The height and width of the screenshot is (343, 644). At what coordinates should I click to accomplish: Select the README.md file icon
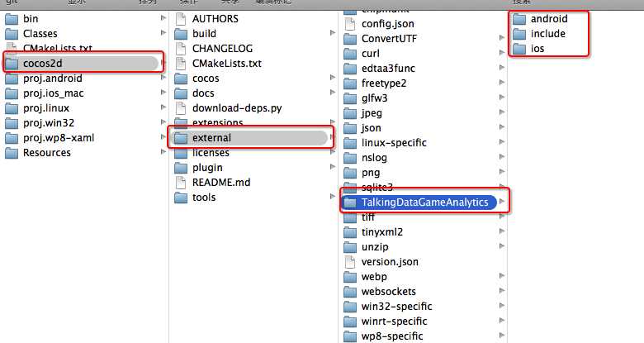[x=181, y=183]
